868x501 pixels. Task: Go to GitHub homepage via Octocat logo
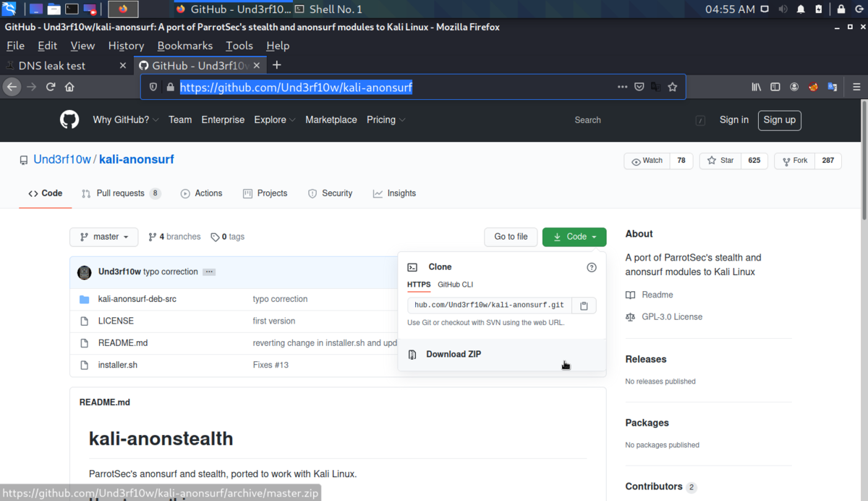coord(69,119)
